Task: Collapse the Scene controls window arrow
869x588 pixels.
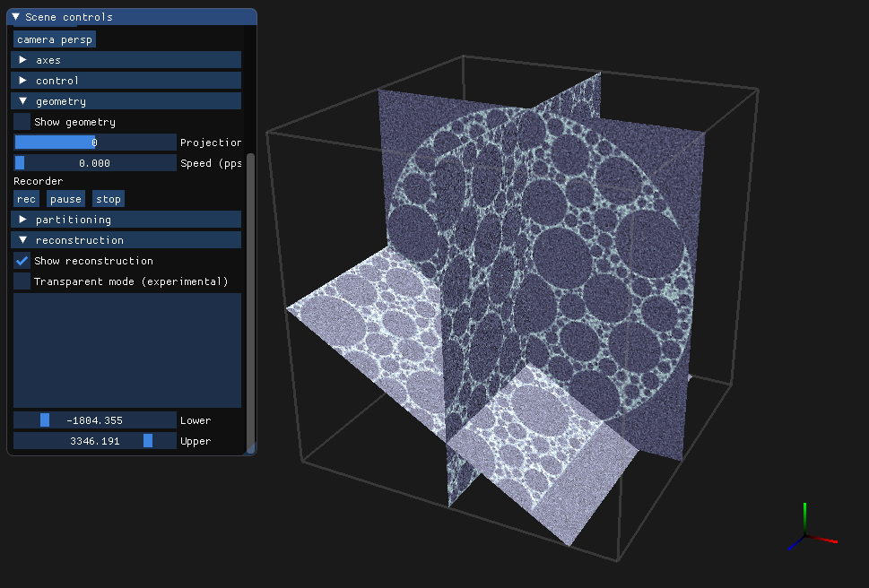Action: (16, 17)
